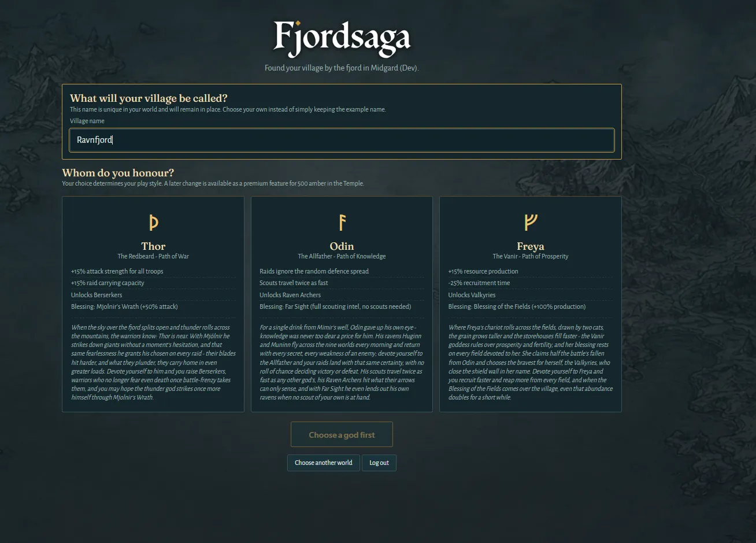Select the Freya card heading

point(531,246)
